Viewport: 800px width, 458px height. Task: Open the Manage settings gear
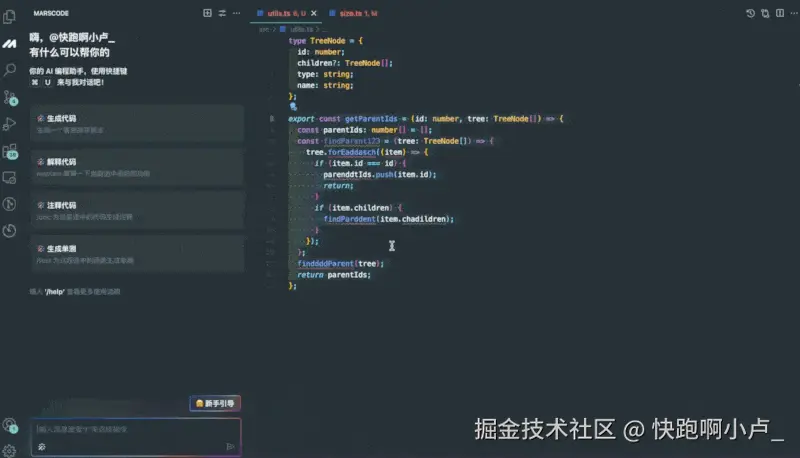point(9,450)
